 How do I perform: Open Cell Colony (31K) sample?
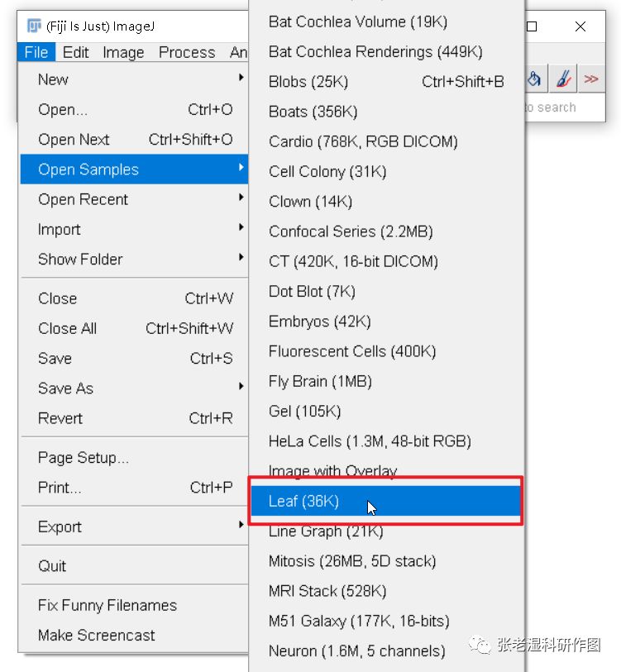coord(386,171)
